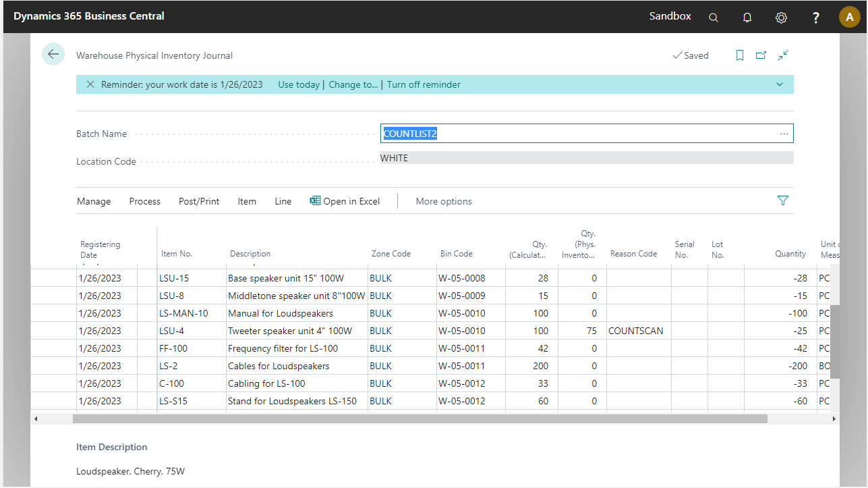Open the Manage menu
The height and width of the screenshot is (488, 868).
click(94, 201)
